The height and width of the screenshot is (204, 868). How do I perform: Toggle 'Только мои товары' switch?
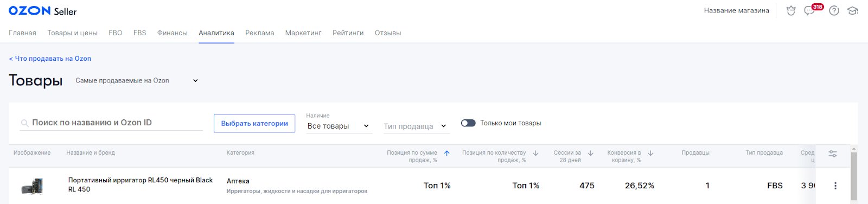(468, 123)
